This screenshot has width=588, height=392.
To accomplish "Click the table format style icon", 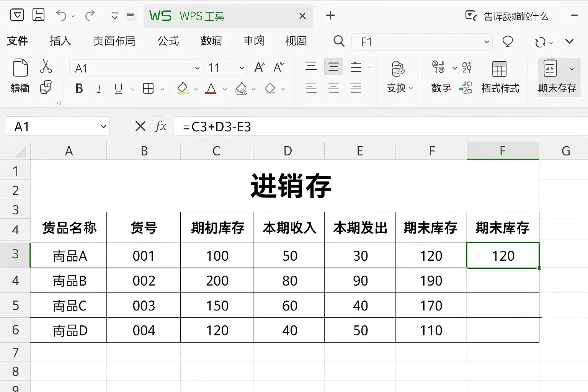I will click(499, 69).
